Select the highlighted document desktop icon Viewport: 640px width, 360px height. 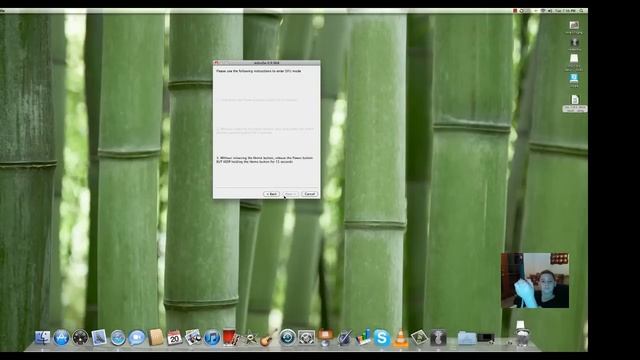(575, 99)
